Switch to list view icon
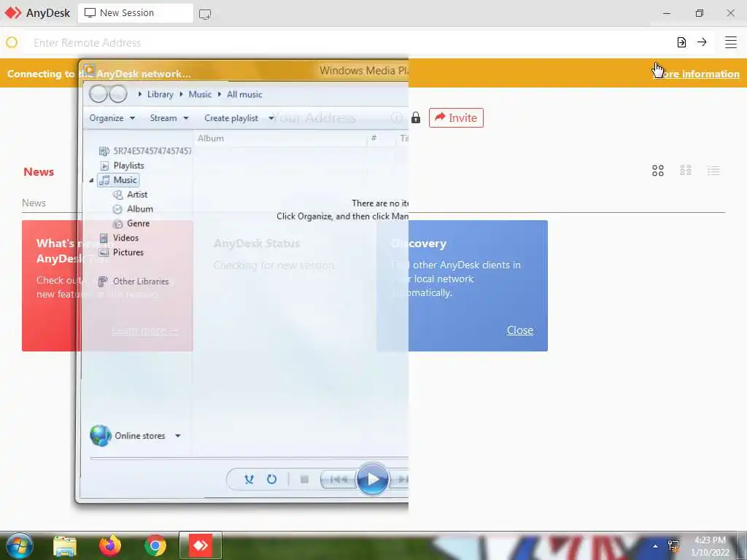The height and width of the screenshot is (560, 747). point(713,171)
